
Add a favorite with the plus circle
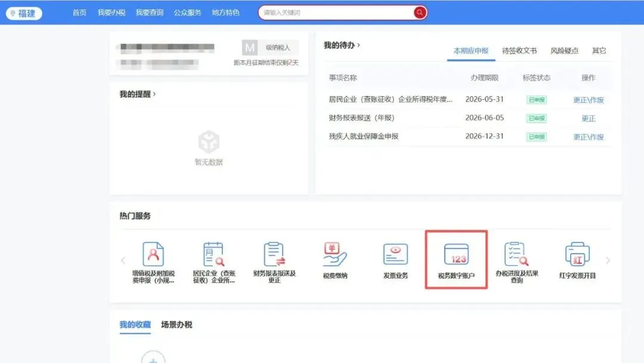click(x=153, y=357)
